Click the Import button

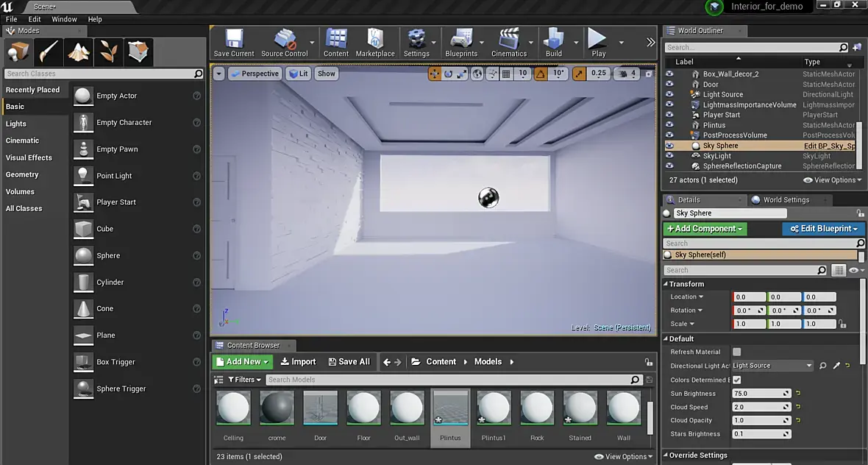pyautogui.click(x=298, y=362)
